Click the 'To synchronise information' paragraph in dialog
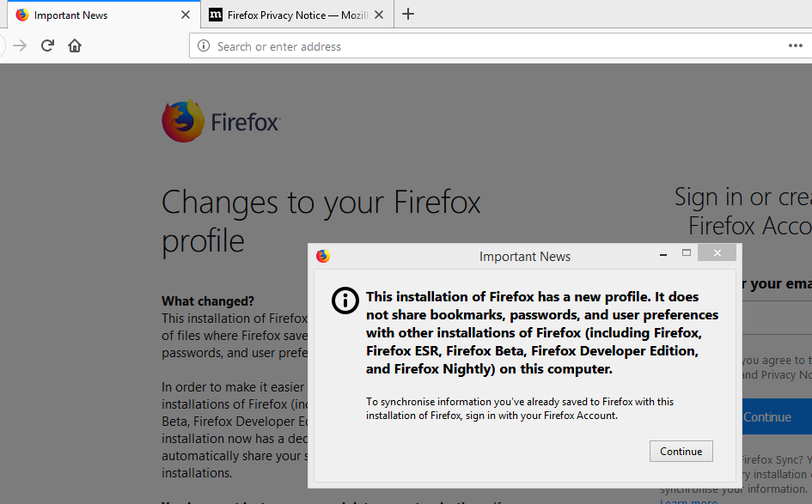Screen dimensions: 812x504 tap(520, 409)
